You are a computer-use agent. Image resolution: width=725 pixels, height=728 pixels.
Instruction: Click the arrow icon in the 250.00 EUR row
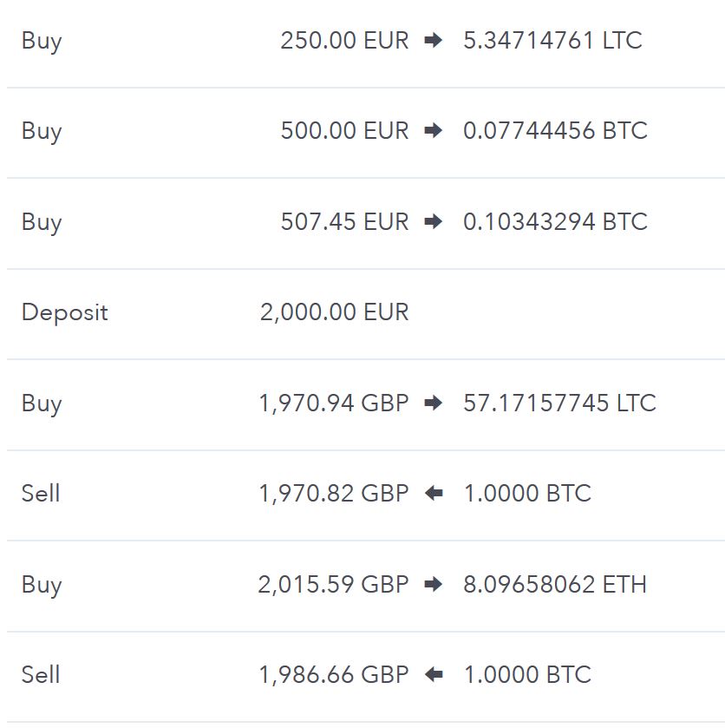pyautogui.click(x=434, y=41)
